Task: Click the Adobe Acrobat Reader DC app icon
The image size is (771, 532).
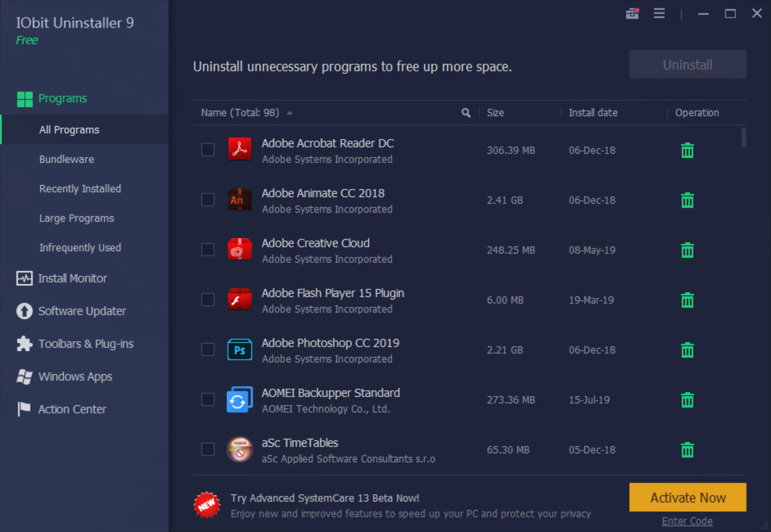Action: point(240,150)
